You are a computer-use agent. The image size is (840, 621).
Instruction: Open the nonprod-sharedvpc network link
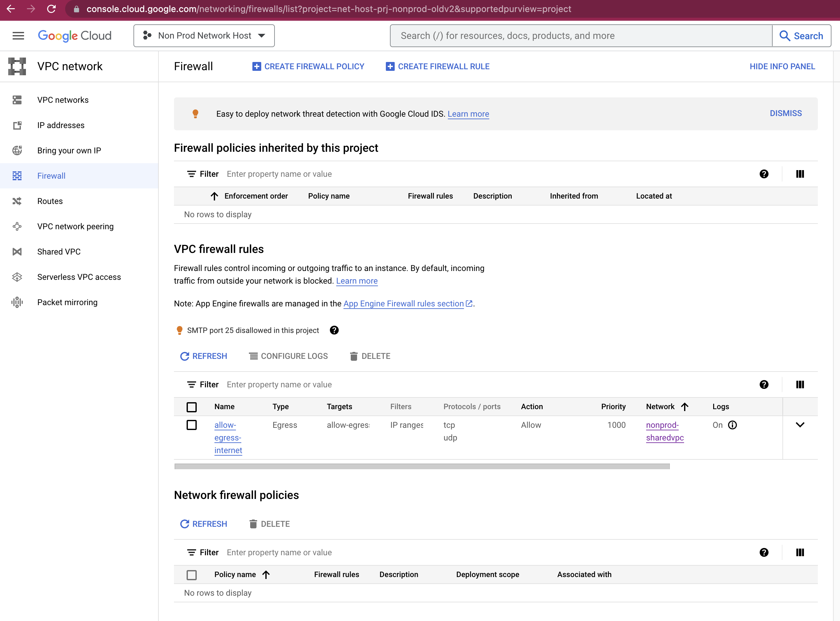(x=664, y=431)
